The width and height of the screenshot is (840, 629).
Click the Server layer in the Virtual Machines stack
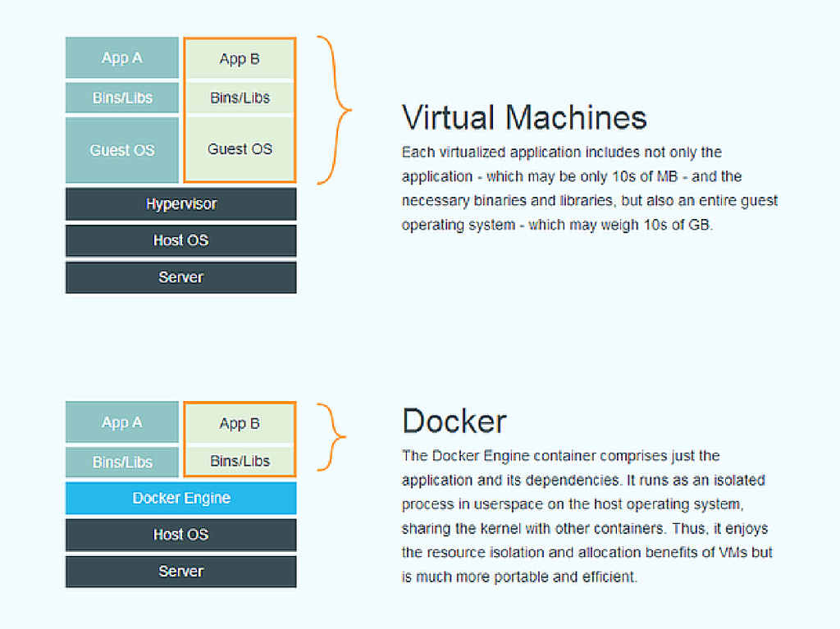click(181, 277)
